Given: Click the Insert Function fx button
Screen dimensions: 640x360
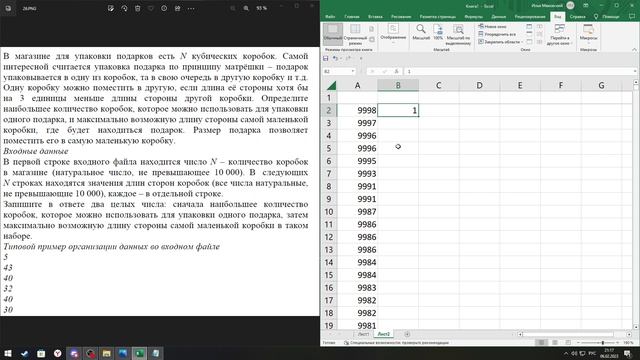Looking at the screenshot, I should click(396, 71).
